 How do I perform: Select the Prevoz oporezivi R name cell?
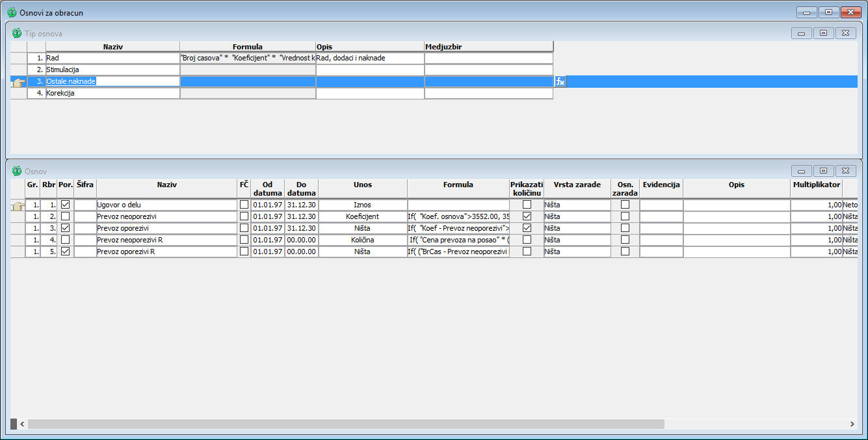[x=166, y=252]
